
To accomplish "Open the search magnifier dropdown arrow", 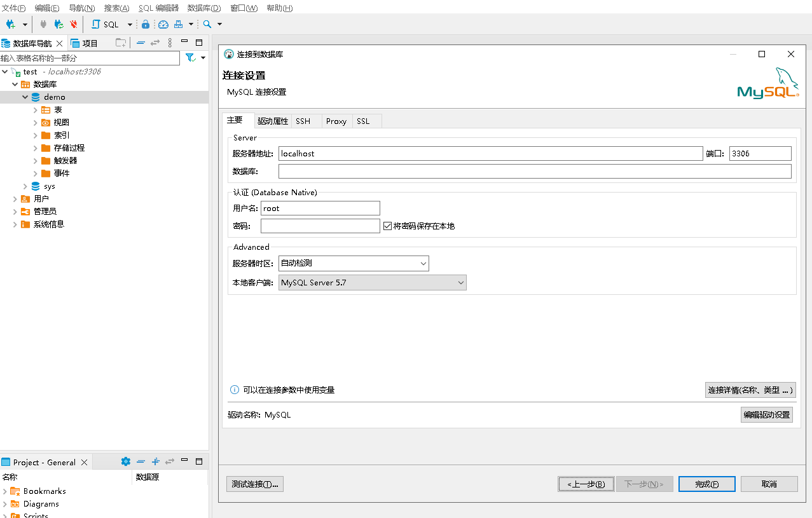I will point(219,24).
